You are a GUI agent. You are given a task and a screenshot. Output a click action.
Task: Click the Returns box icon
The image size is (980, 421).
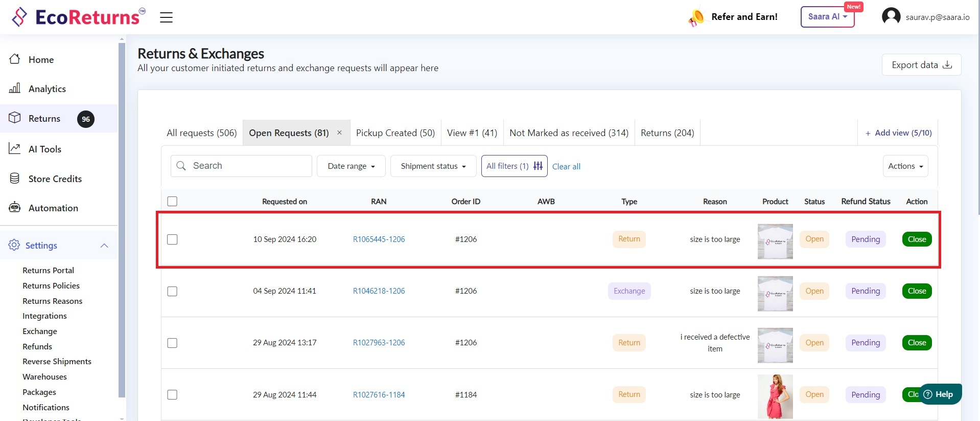point(15,118)
